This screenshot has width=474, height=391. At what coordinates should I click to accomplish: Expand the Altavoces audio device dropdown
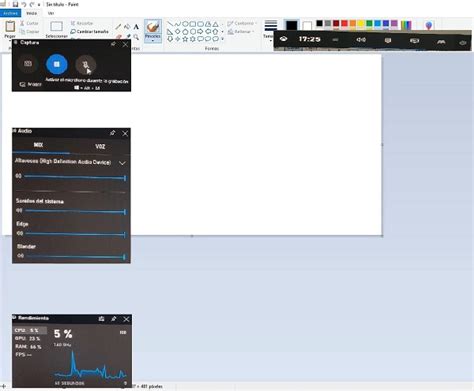122,163
